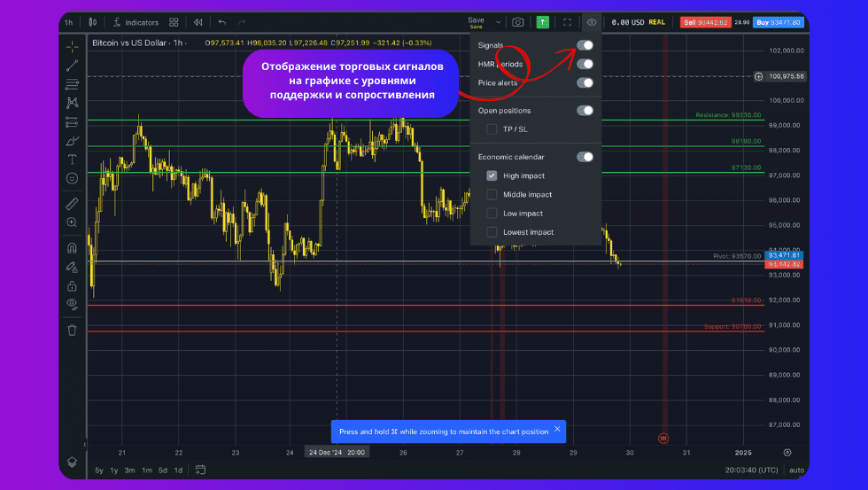Toggle the Economic calendar switch

coord(585,157)
